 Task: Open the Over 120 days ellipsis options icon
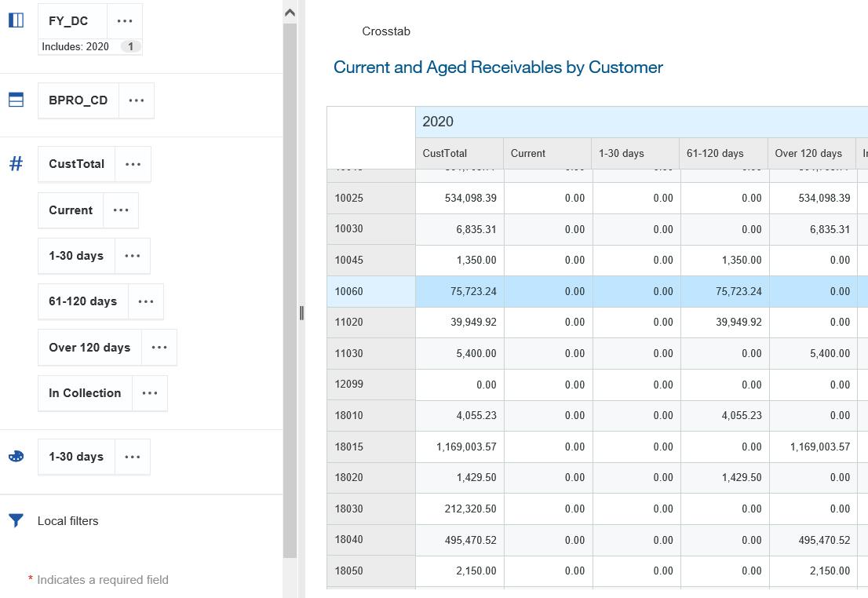(x=159, y=347)
